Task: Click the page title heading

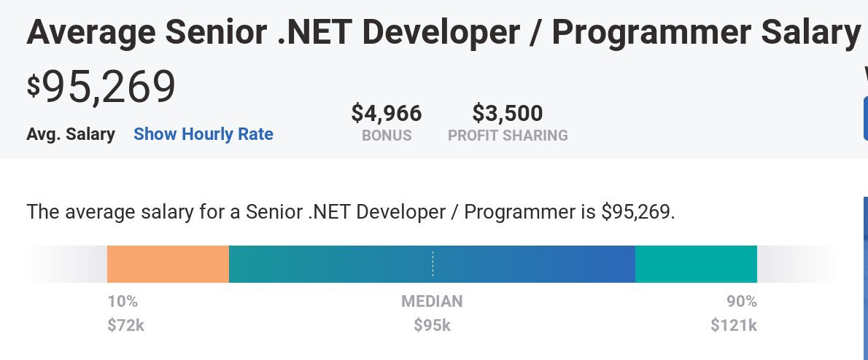Action: click(443, 32)
